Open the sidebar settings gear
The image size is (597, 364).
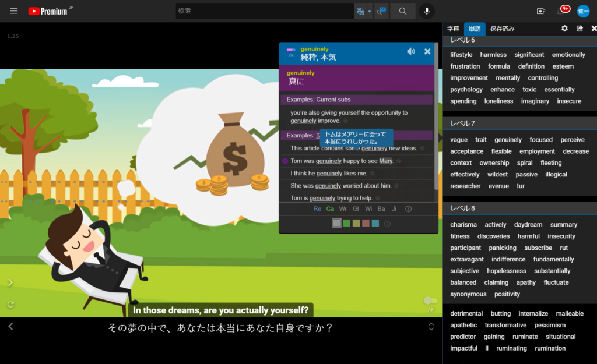point(564,29)
